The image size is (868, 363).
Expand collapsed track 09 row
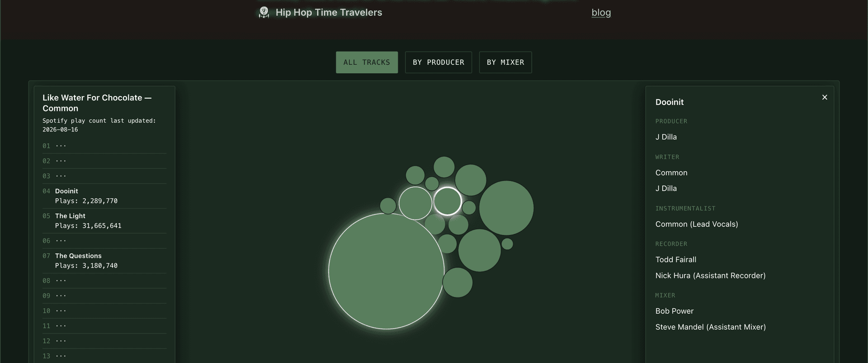(x=104, y=296)
